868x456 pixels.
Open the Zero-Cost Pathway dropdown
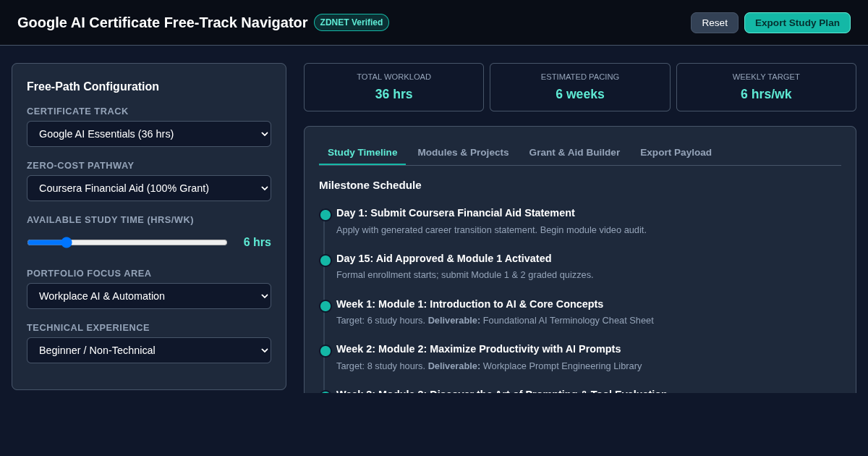click(x=149, y=188)
